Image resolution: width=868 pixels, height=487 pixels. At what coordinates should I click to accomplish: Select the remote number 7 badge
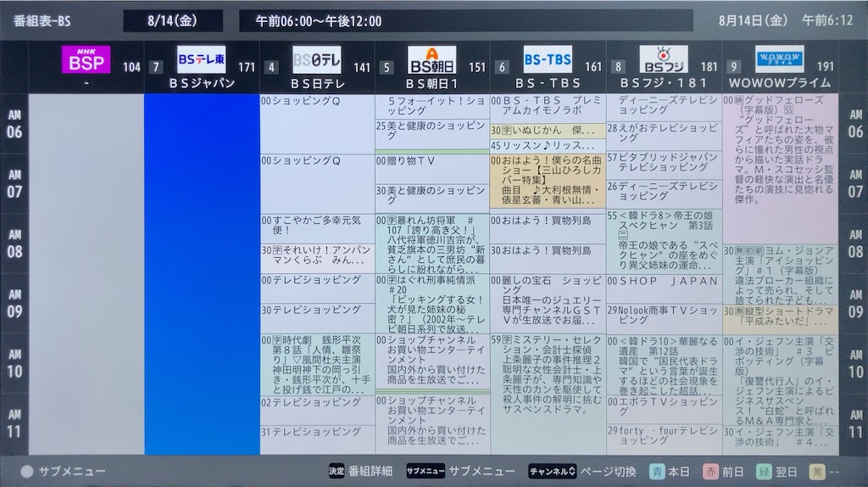point(156,68)
